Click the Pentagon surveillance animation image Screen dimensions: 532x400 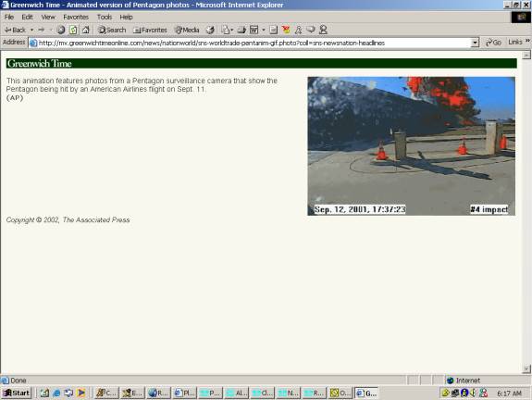[411, 146]
